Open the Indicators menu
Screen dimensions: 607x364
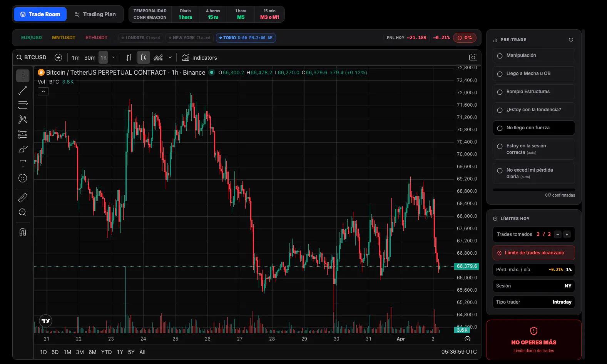point(199,58)
